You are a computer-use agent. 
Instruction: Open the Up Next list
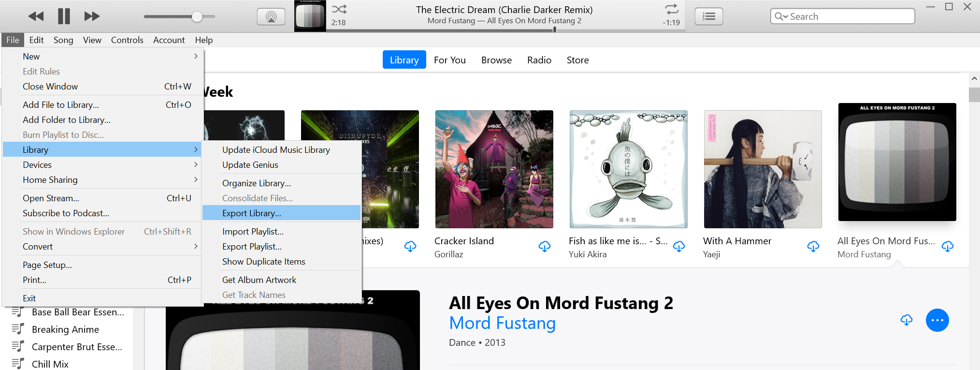(x=709, y=16)
